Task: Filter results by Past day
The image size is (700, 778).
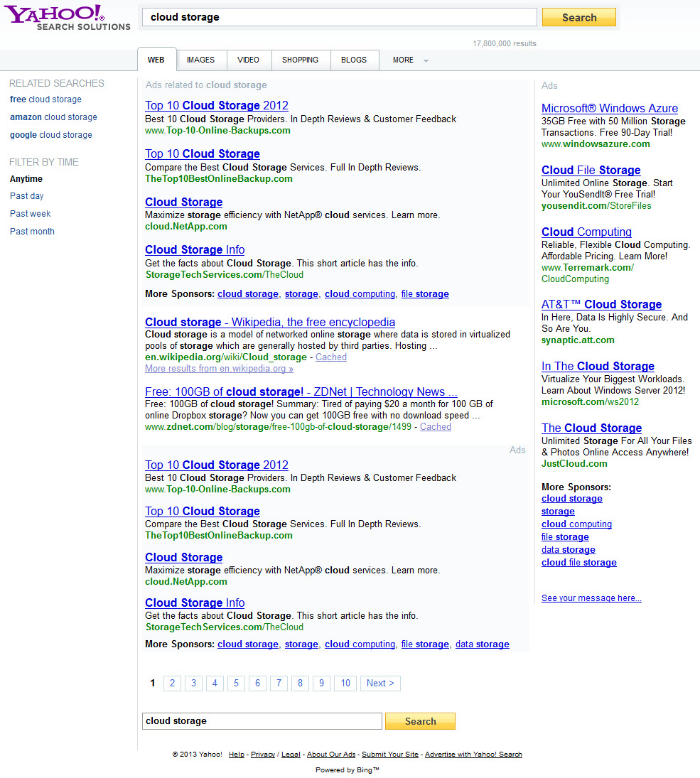Action: coord(27,196)
